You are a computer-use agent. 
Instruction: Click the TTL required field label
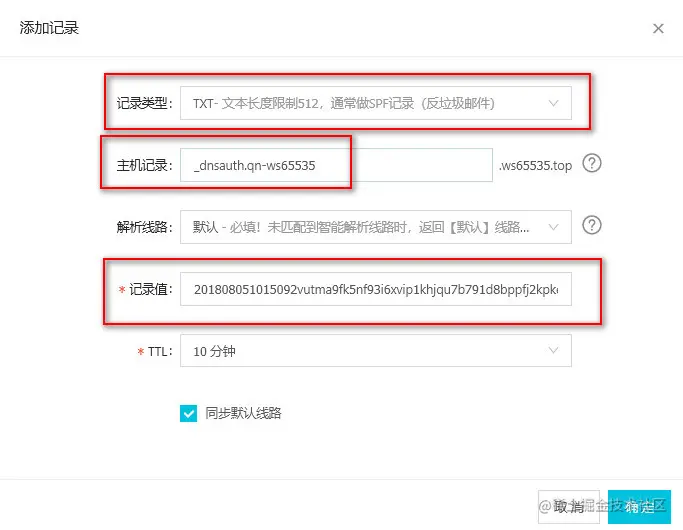(x=155, y=351)
